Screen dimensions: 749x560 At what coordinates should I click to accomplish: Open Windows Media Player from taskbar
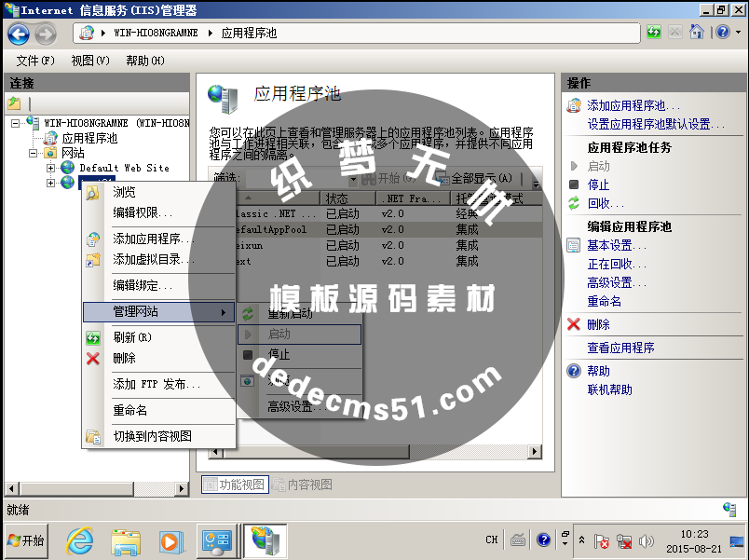[170, 540]
